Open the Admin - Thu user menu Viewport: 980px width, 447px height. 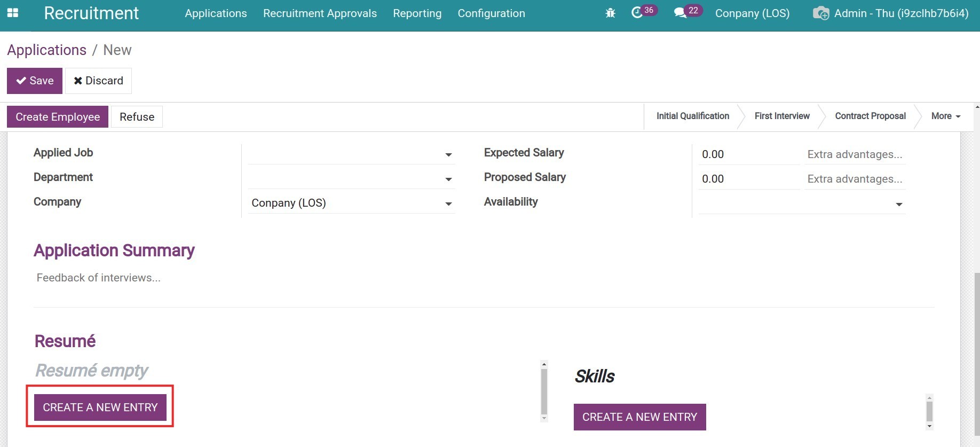[901, 13]
